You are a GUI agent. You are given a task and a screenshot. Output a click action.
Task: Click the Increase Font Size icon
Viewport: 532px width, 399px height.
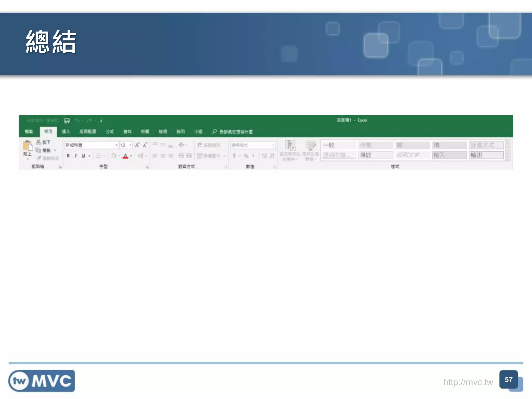tap(137, 145)
